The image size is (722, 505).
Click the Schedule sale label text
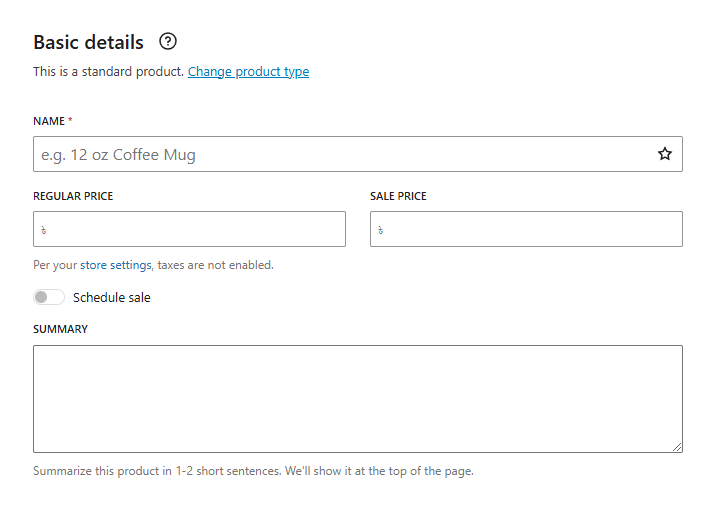coord(112,297)
